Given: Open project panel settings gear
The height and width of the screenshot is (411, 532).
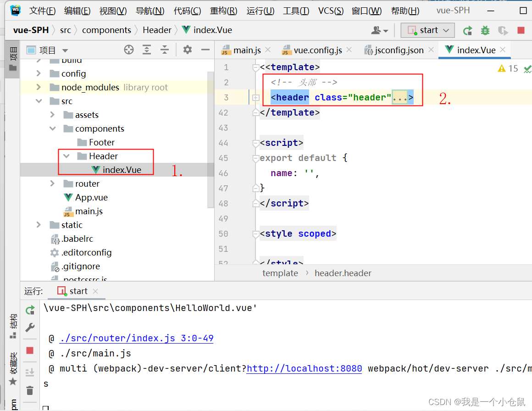Looking at the screenshot, I should click(187, 50).
